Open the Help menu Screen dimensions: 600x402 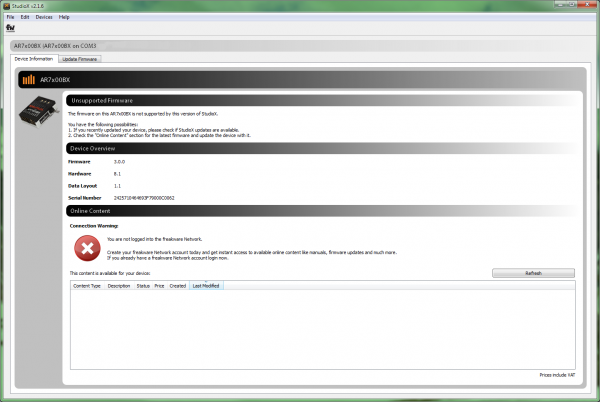click(64, 17)
